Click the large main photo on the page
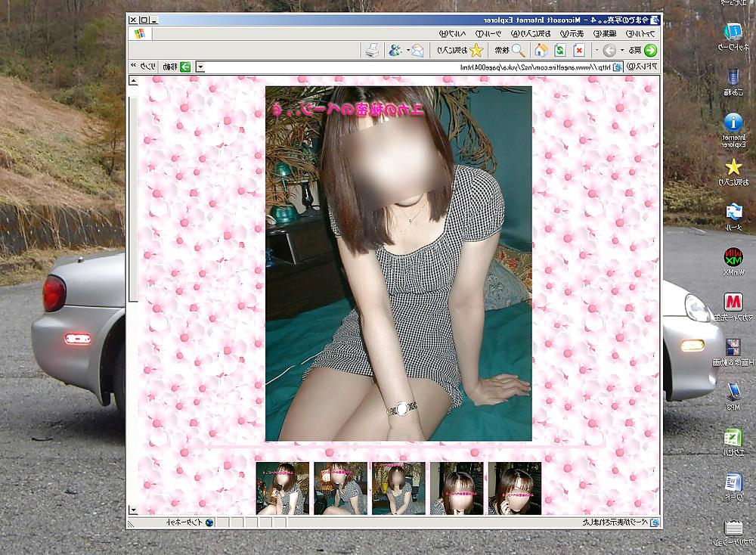 [x=398, y=264]
